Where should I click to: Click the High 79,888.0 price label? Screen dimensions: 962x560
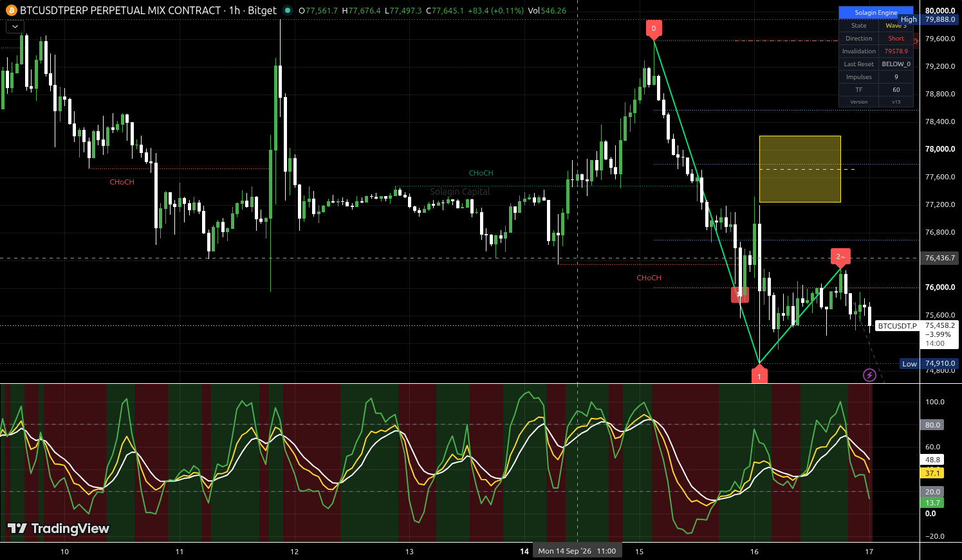point(929,19)
